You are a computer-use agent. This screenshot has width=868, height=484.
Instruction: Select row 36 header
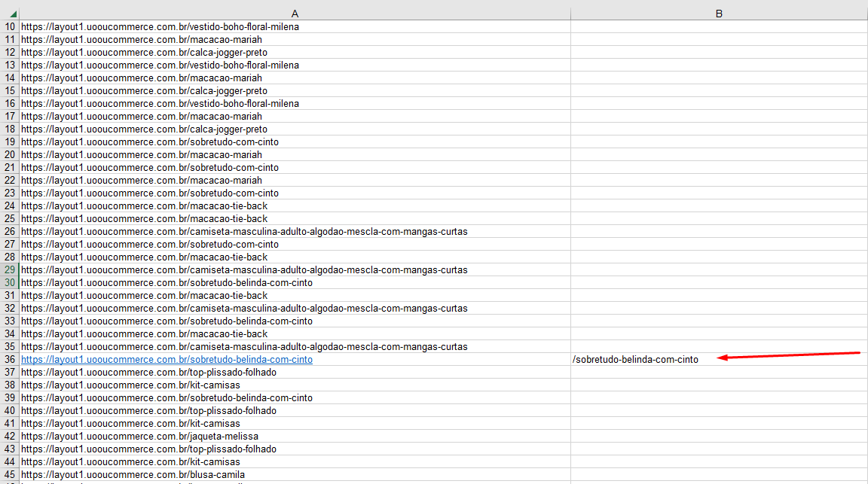tap(9, 360)
